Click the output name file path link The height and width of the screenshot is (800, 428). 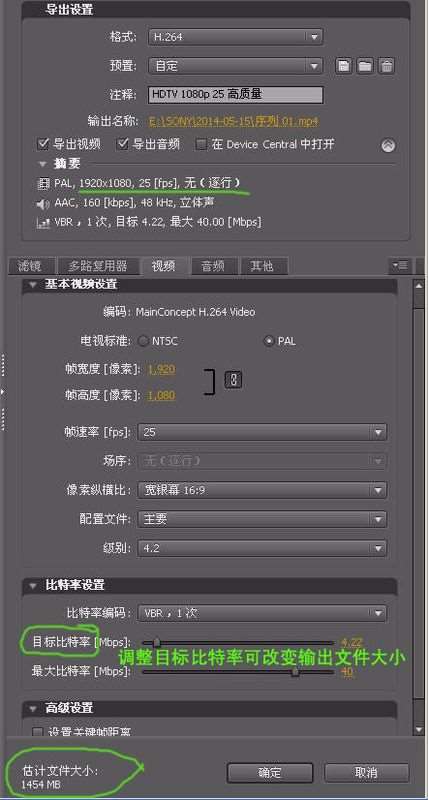point(234,121)
